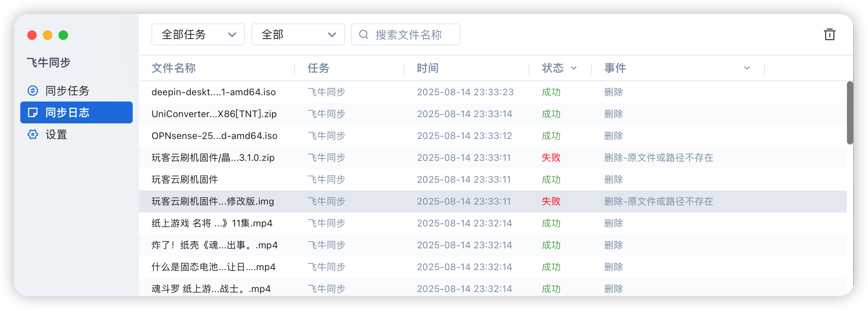Click the red 失败 status for 修改版.img
Viewport: 868px width, 310px height.
[x=551, y=201]
